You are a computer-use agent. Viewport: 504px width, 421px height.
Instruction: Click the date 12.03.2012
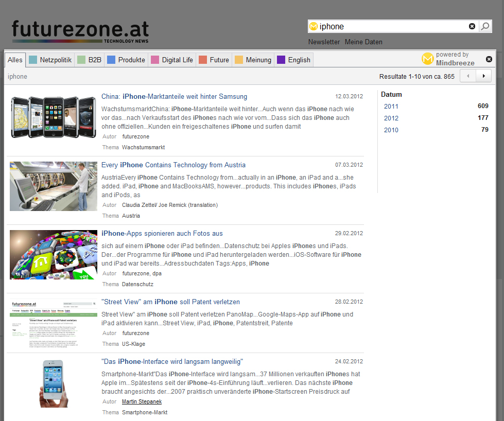349,96
